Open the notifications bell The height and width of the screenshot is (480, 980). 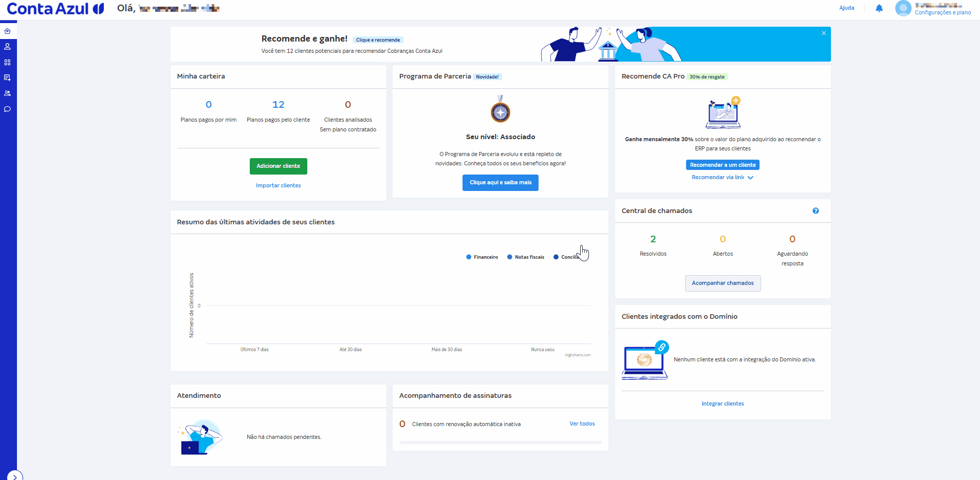[x=879, y=8]
